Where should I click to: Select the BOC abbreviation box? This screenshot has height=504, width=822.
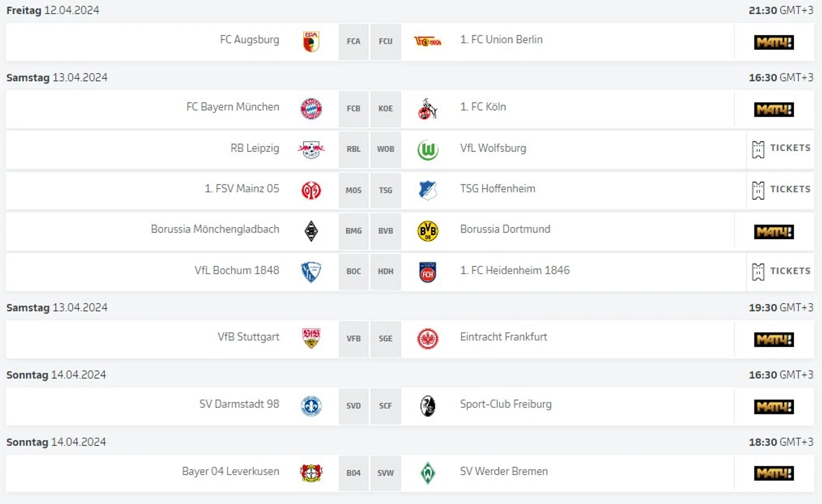[x=354, y=271]
